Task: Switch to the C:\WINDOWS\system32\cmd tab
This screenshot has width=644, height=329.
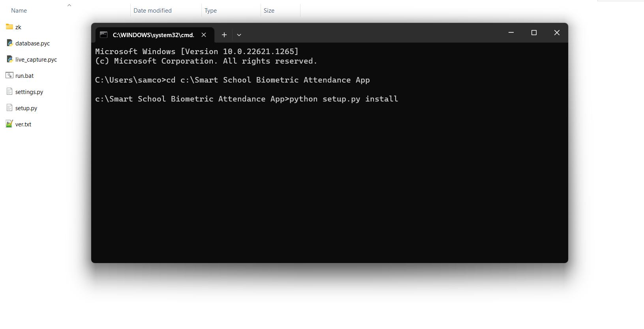Action: coord(153,35)
